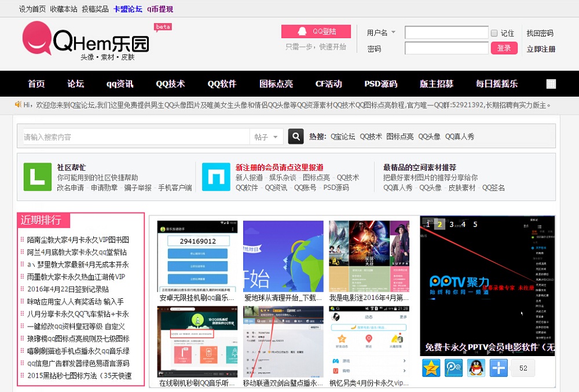Click the 新注册的会员请点这里报道 heading
Screen dimensions: 579x392
(280, 167)
